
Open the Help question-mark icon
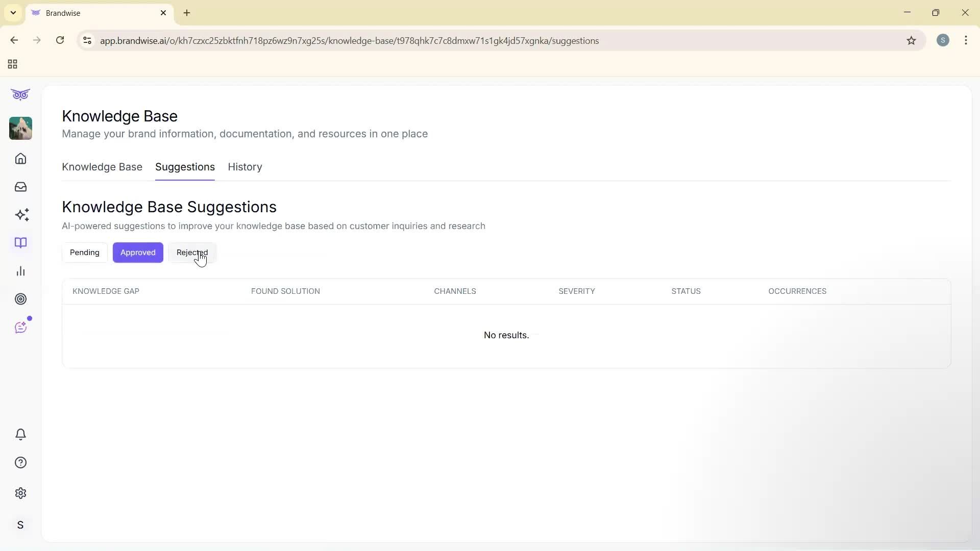20,462
